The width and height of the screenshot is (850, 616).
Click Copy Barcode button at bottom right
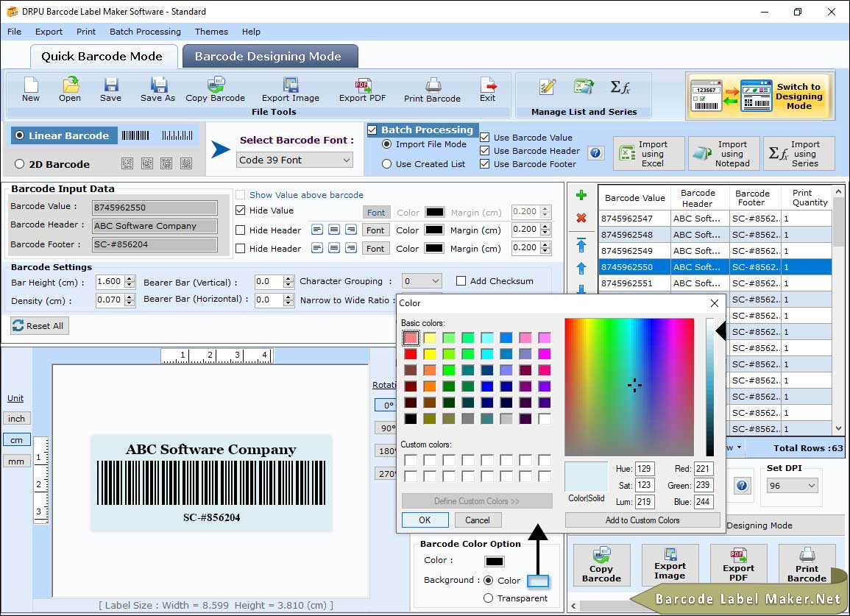pos(602,565)
